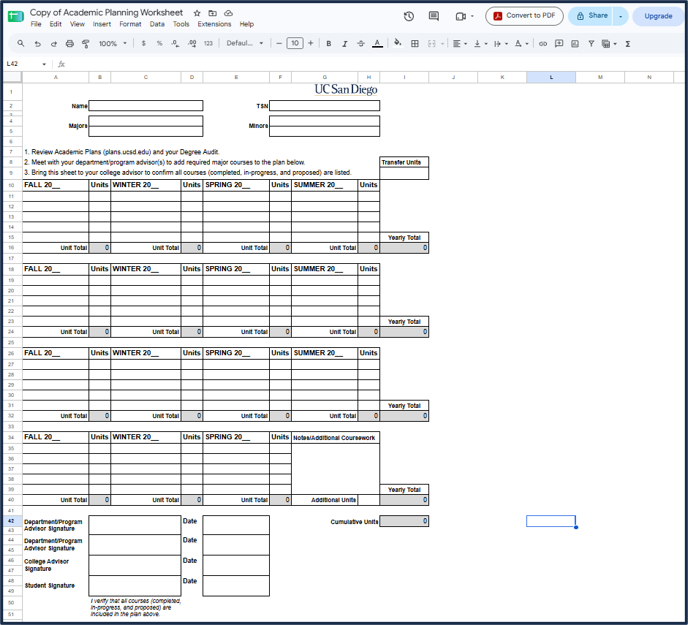Increase font size with plus button

[311, 43]
